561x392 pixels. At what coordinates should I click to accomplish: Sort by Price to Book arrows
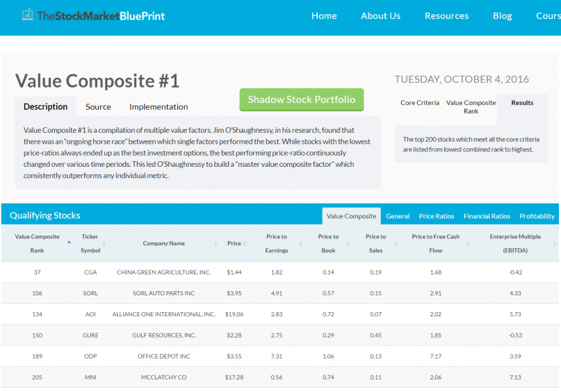tap(348, 243)
